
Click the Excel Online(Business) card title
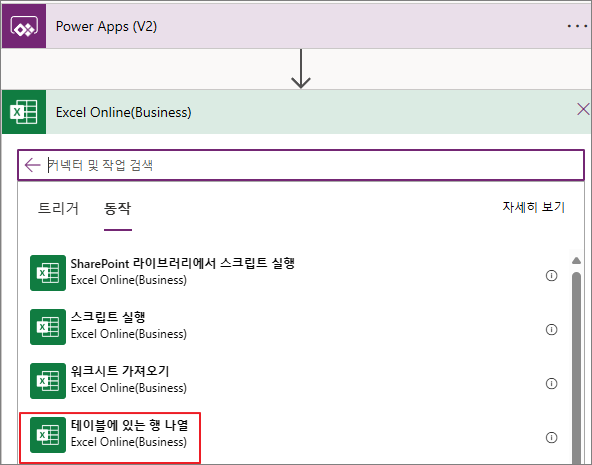(x=123, y=112)
